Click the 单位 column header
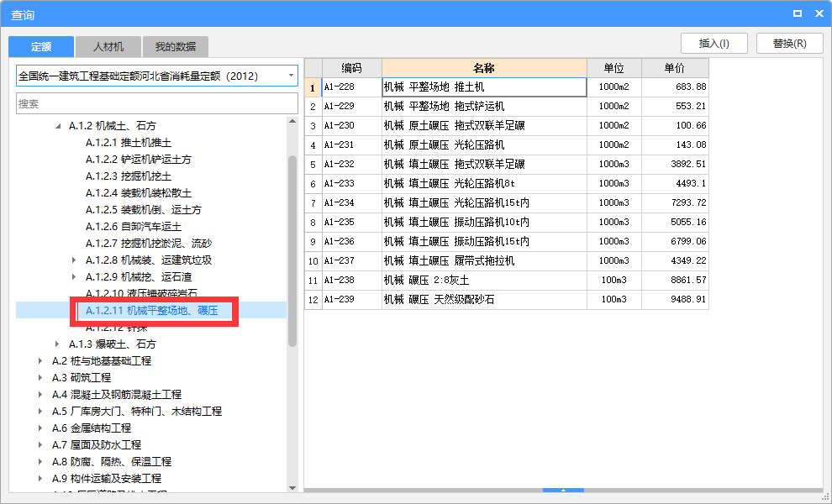Viewport: 832px width, 504px height. click(614, 68)
